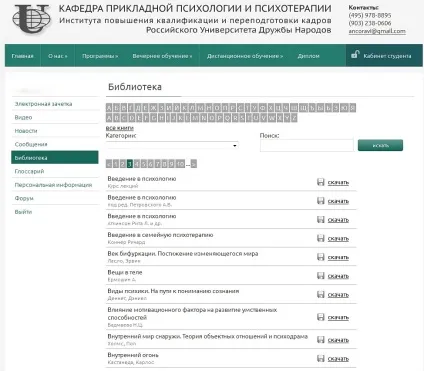This screenshot has height=371, width=424.
Task: Click the contact email link
Action: pos(377,31)
